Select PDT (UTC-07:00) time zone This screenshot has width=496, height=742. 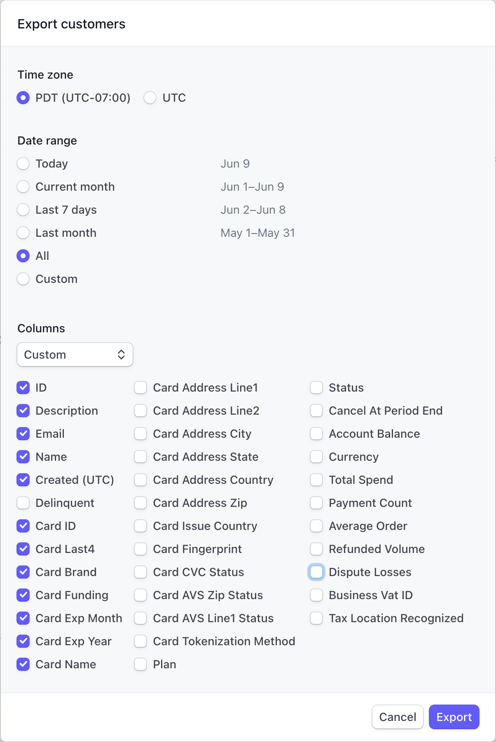pyautogui.click(x=23, y=98)
